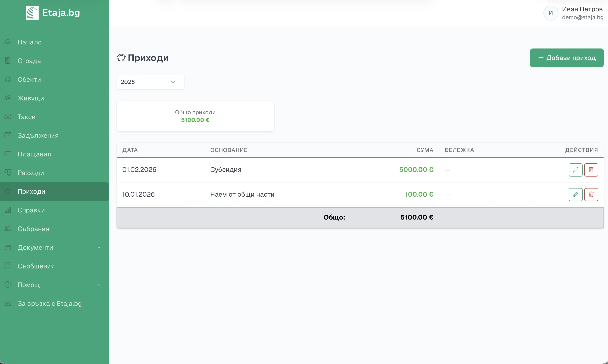Open the Разходи section
Screen dimensions: 608x364
pos(54,173)
